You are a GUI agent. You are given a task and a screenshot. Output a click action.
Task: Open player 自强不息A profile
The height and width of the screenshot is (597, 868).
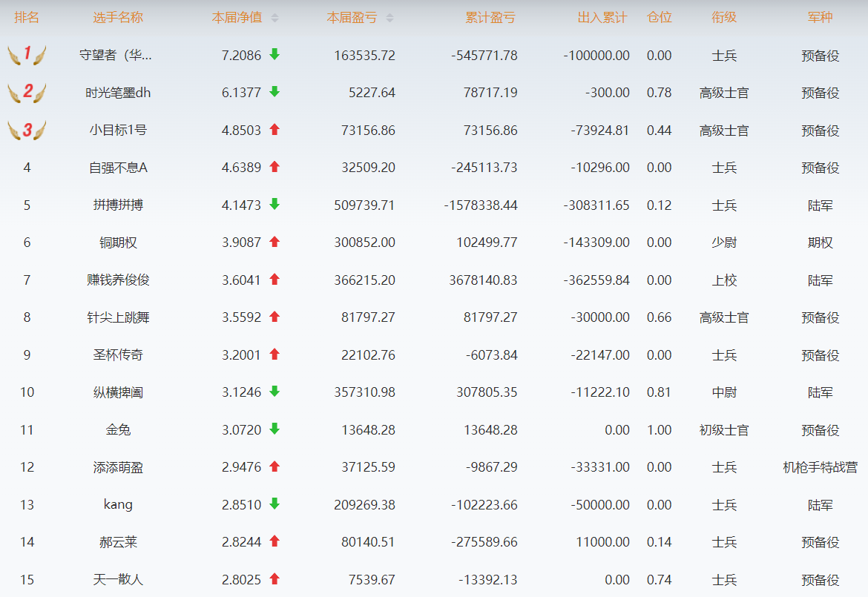118,168
